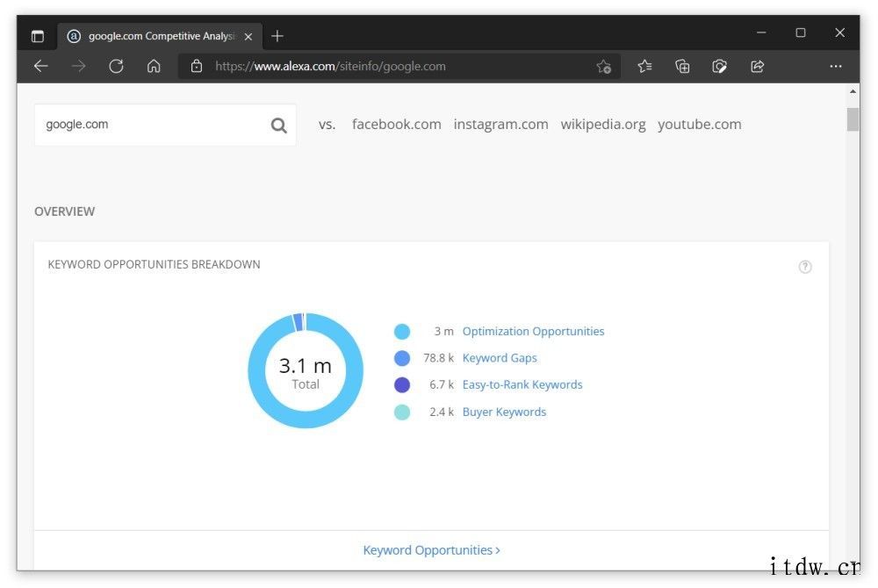The width and height of the screenshot is (878, 588).
Task: Click the Keyword Gaps blue swatch
Action: click(x=402, y=358)
